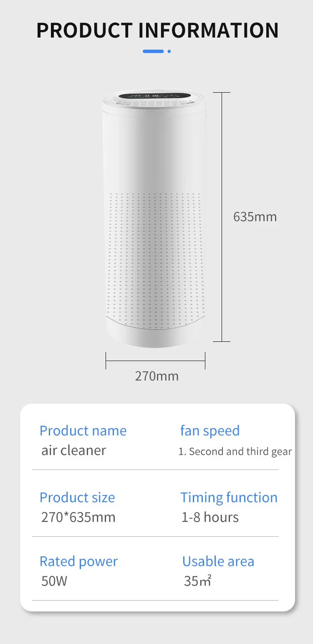
Task: Select the 270*635mm value
Action: click(x=78, y=517)
